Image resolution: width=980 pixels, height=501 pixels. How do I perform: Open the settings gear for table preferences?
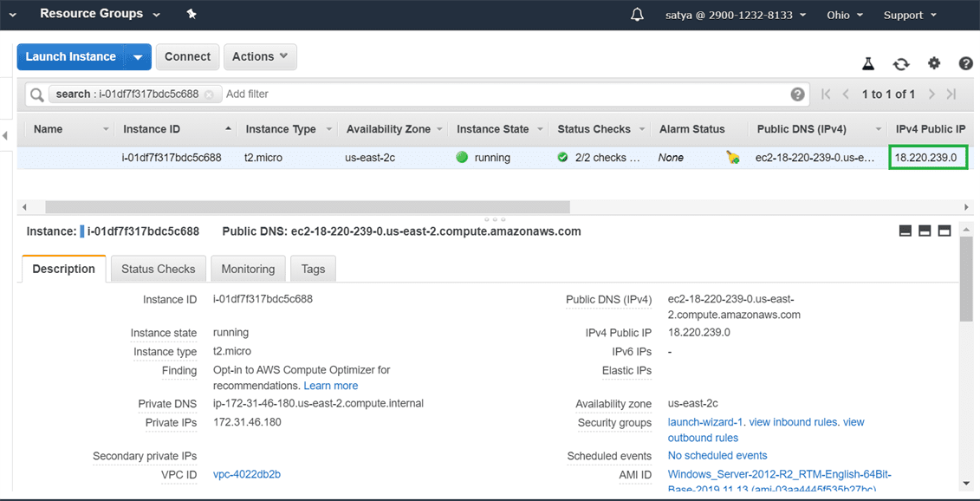click(x=933, y=63)
